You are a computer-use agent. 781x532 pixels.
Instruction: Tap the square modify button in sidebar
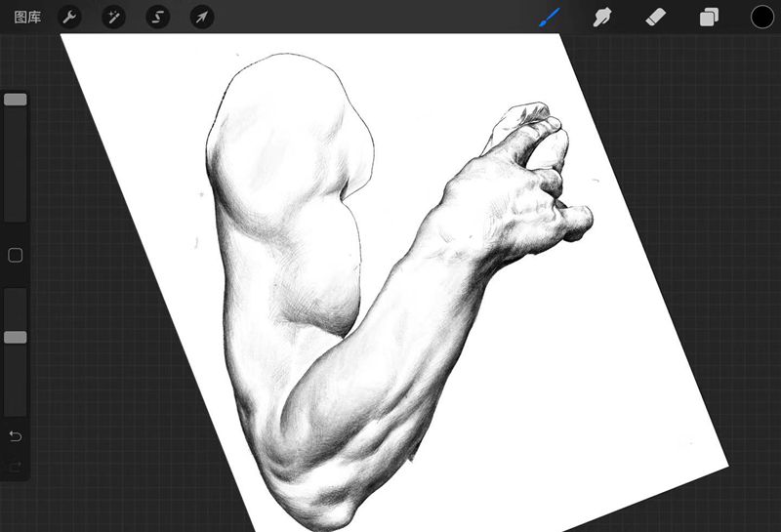coord(16,255)
